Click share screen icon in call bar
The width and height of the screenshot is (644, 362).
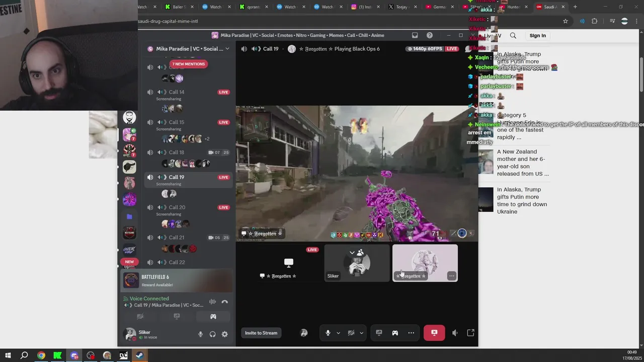point(379,333)
